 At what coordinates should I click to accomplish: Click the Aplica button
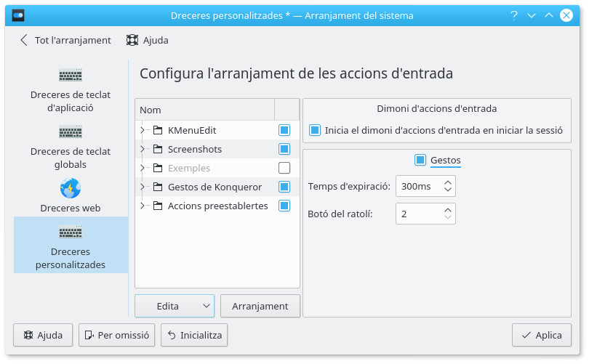click(541, 335)
